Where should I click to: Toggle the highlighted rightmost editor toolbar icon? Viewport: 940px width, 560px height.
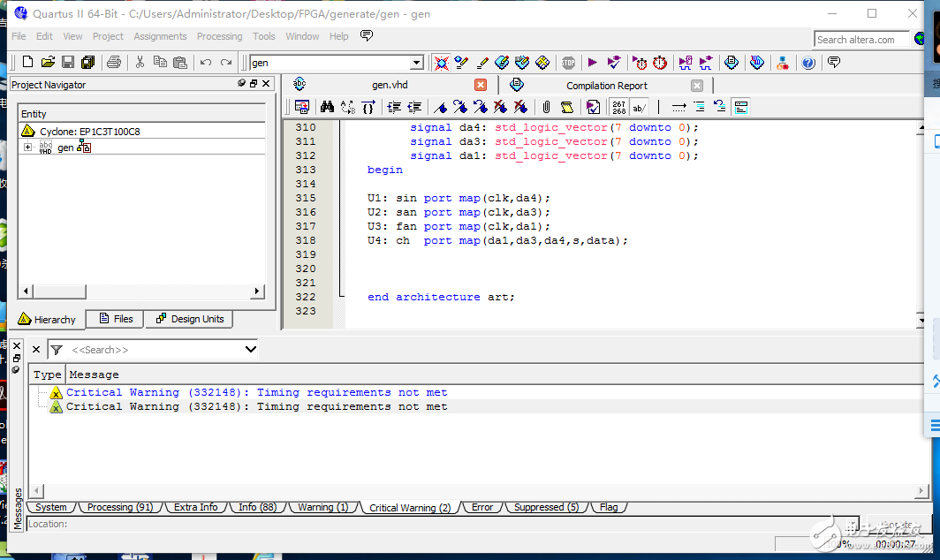pos(741,107)
